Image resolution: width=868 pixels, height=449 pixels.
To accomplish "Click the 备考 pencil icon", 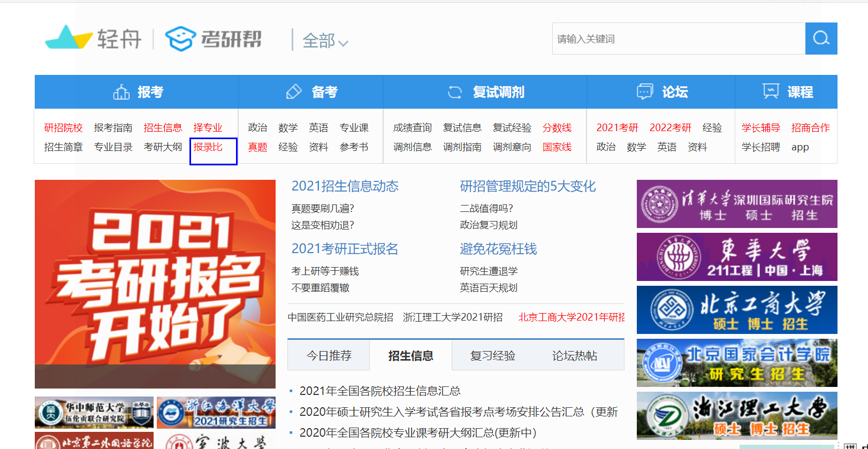I will (294, 92).
